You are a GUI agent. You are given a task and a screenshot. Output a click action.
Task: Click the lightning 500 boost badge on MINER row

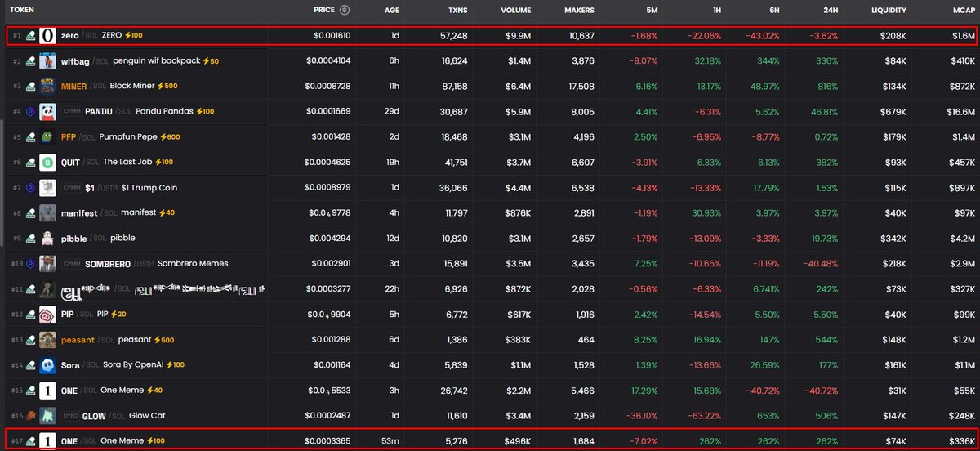[168, 87]
